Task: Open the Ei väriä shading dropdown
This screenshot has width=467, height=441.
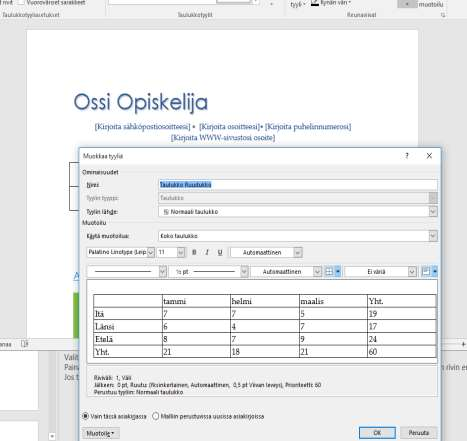Action: pyautogui.click(x=412, y=272)
